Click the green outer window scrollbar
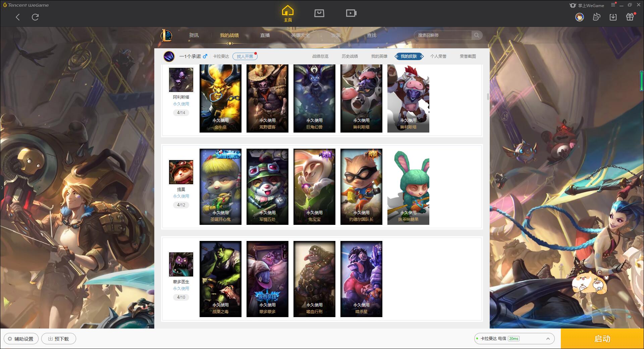 click(642, 81)
